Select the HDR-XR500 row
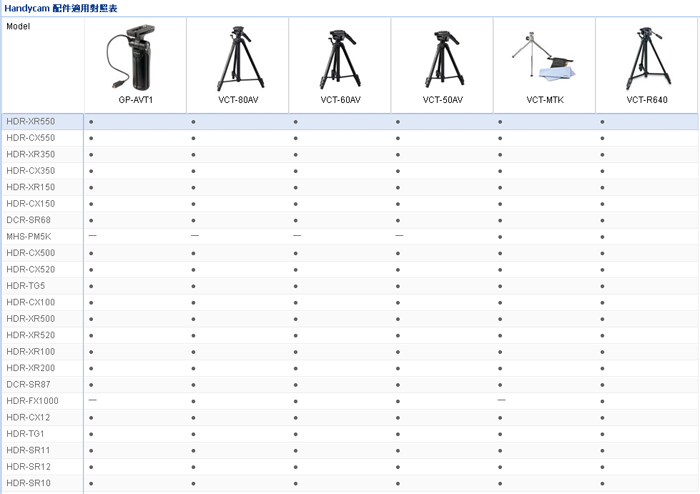The height and width of the screenshot is (494, 700). point(350,319)
